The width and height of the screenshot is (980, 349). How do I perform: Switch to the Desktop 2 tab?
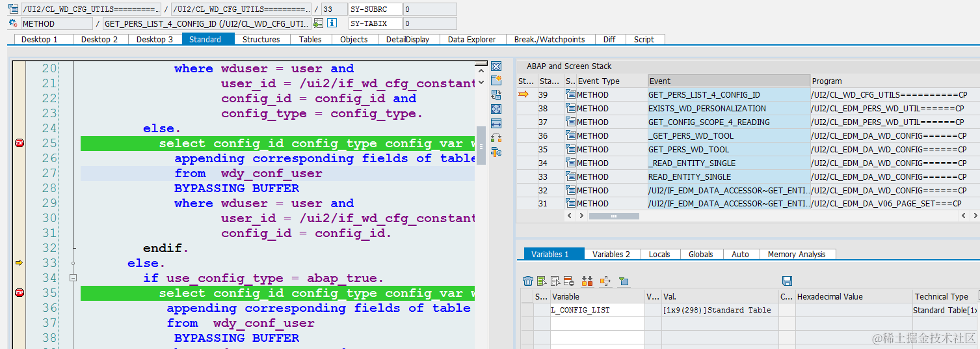pos(99,39)
